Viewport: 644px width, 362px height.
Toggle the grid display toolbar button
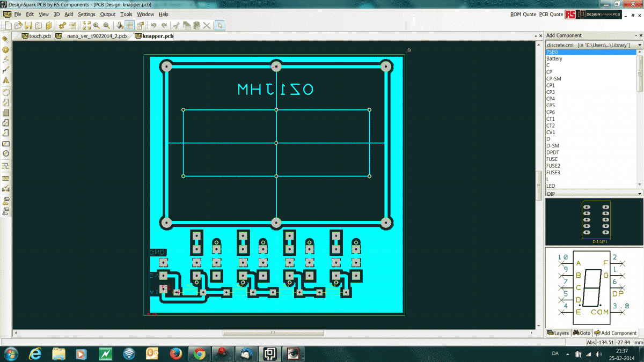[129, 25]
